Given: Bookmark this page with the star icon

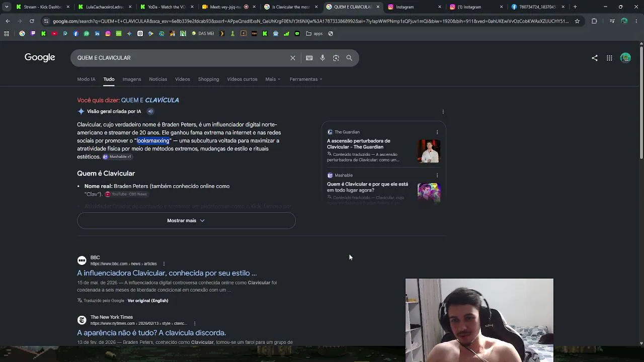Looking at the screenshot, I should point(577,21).
